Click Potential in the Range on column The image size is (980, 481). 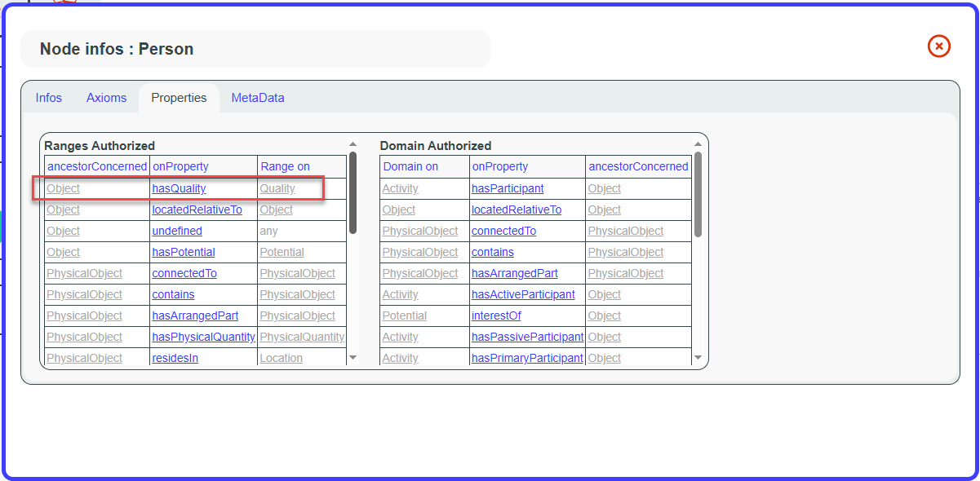click(282, 252)
